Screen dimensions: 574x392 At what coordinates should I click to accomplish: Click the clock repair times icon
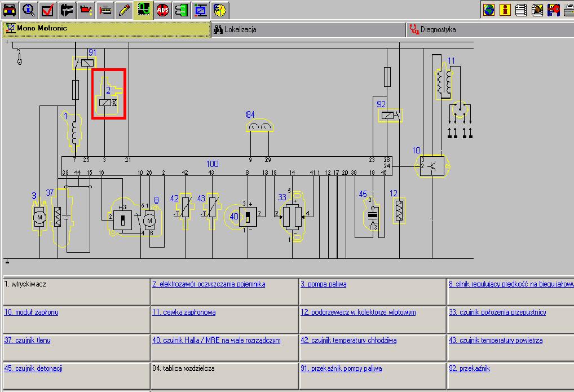coord(220,10)
